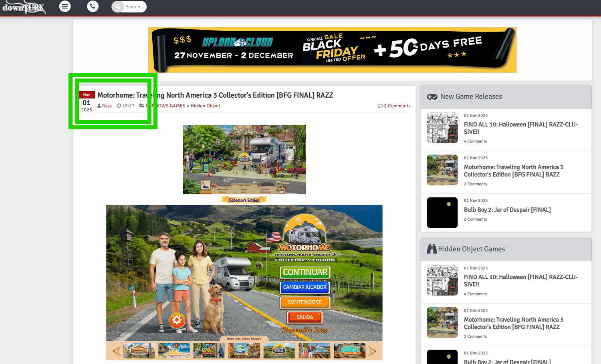Click the clock icon beside 15:27
Screen dimensions: 601x364
pos(119,106)
